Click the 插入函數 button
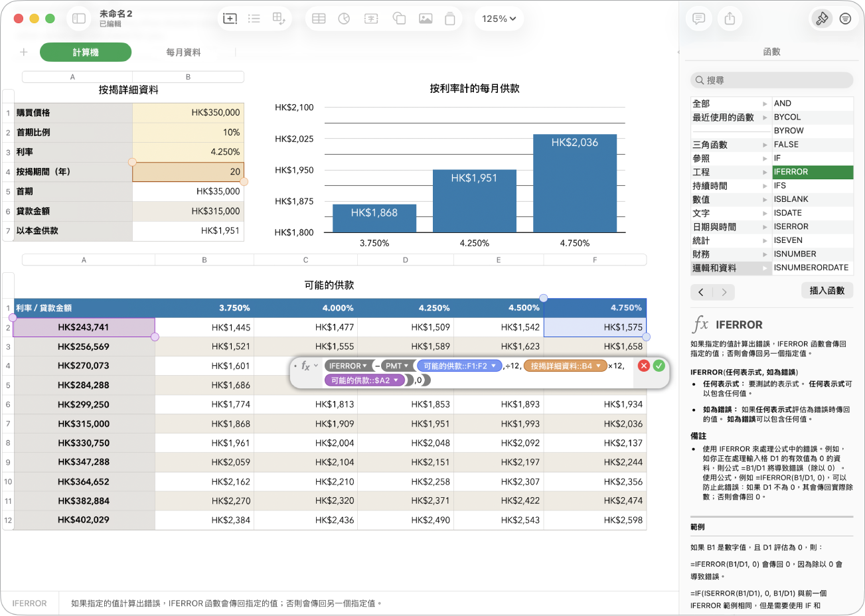 point(827,291)
